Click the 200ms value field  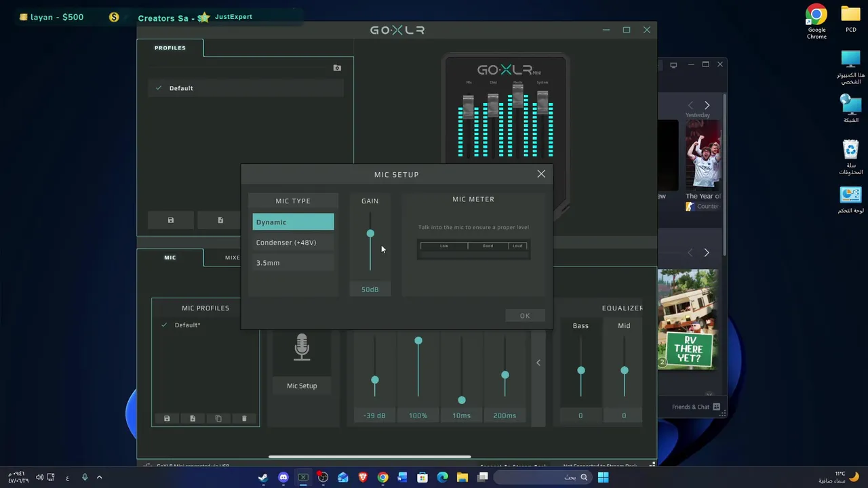pos(505,415)
